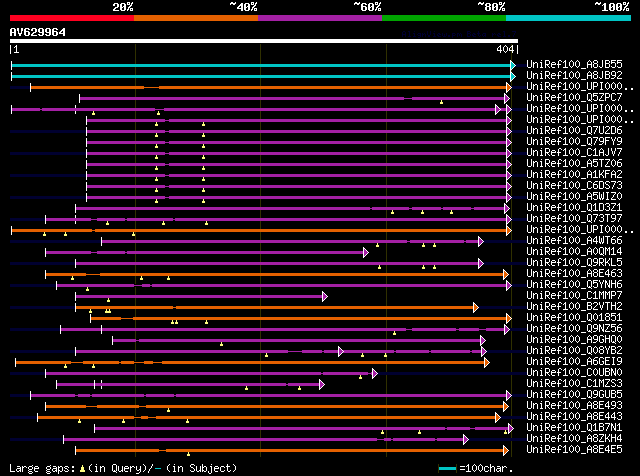This screenshot has height=476, width=640.
Task: Select the UniRef100_Q79FY9 hit name
Action: point(574,142)
